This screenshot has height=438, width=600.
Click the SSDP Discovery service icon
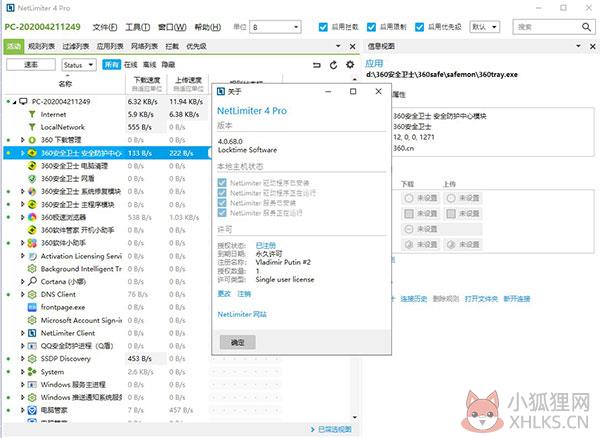click(33, 359)
